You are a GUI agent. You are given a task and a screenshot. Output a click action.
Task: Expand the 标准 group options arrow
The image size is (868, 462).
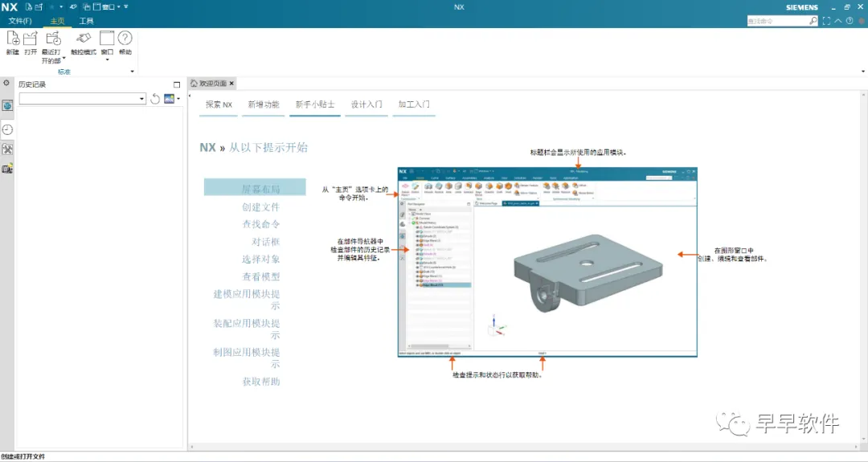pos(132,72)
